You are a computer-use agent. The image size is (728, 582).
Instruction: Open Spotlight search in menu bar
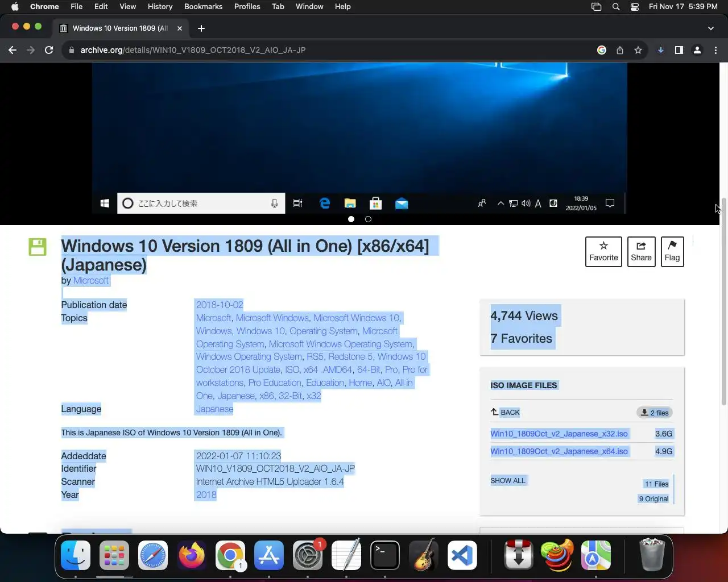click(x=616, y=6)
